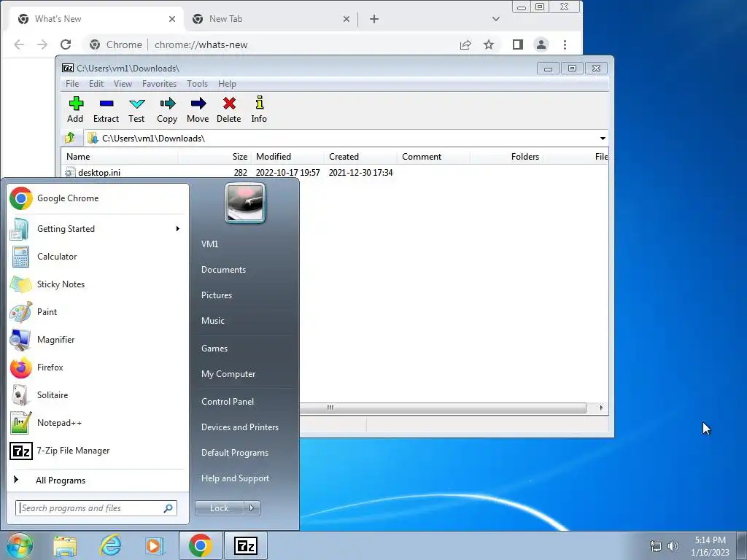Screen dimensions: 747x560
Task: Click the network tray icon
Action: pos(656,546)
